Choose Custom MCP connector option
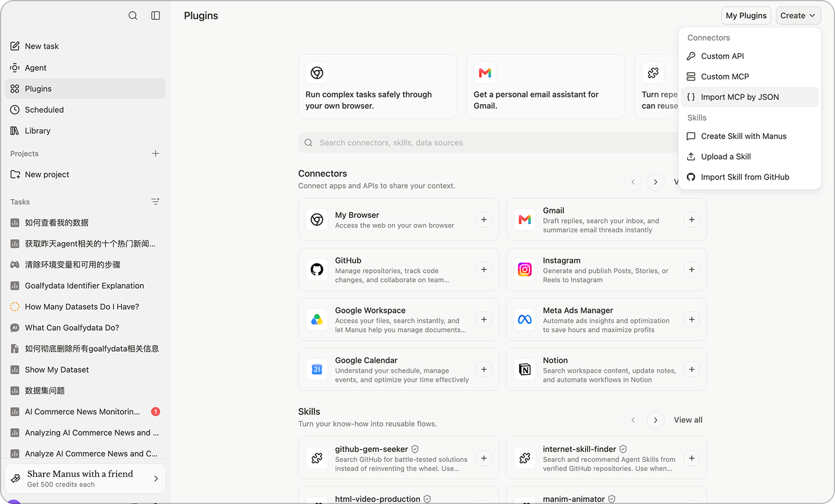 coord(750,76)
